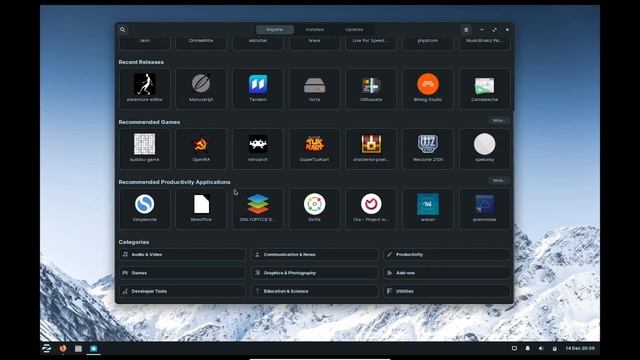This screenshot has height=360, width=640.
Task: Open the ONLYOFFICE Desktop app tile
Action: click(258, 209)
